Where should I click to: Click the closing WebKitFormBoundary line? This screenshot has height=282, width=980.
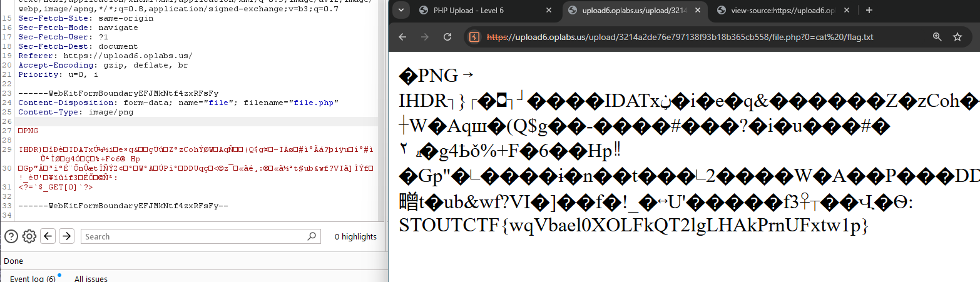tap(123, 205)
